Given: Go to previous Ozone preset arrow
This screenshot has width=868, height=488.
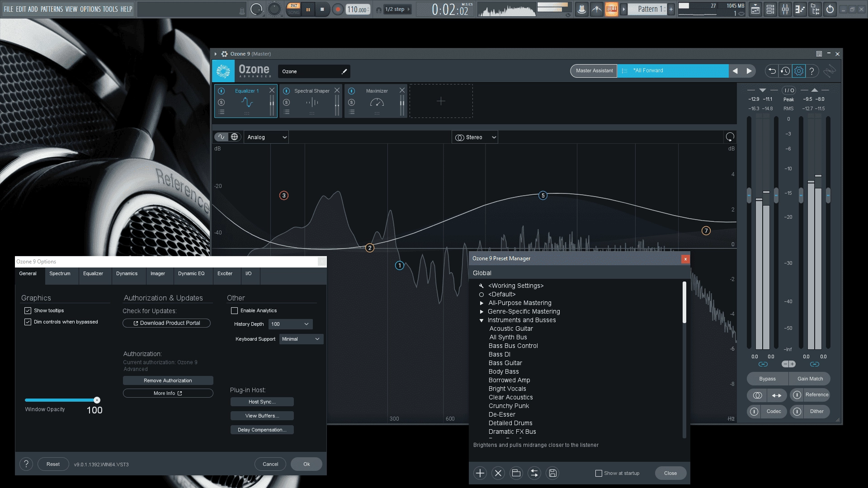Looking at the screenshot, I should click(735, 71).
